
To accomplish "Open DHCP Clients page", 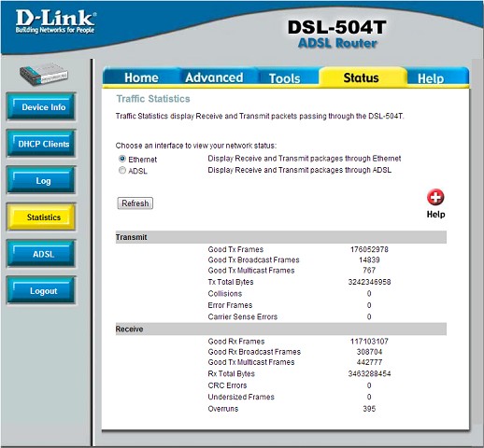I will tap(41, 144).
